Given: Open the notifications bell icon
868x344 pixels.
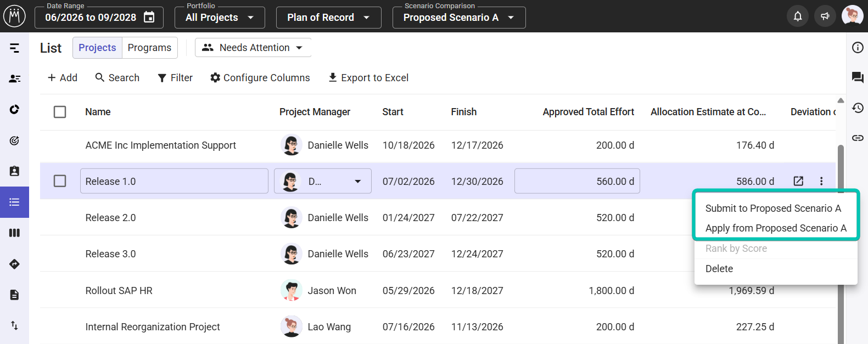Looking at the screenshot, I should 798,16.
